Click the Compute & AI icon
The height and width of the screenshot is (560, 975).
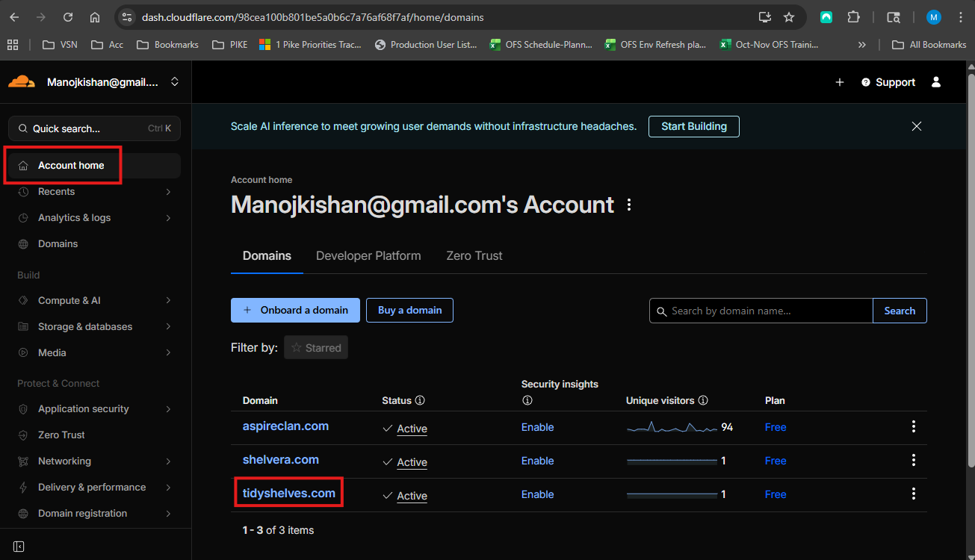(x=23, y=301)
